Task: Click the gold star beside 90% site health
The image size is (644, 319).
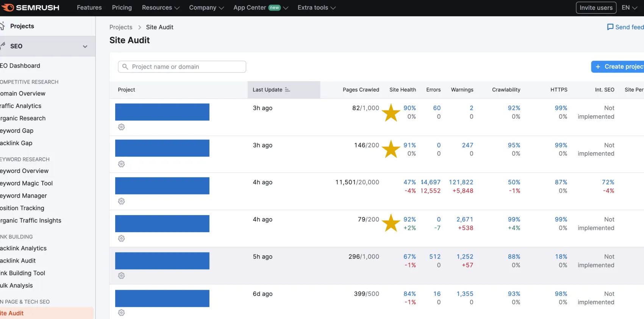Action: (x=391, y=113)
